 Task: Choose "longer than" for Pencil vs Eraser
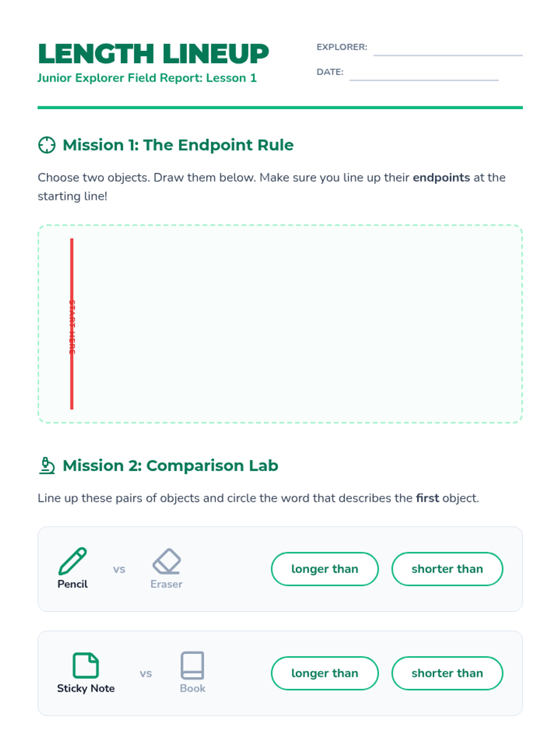pyautogui.click(x=325, y=569)
